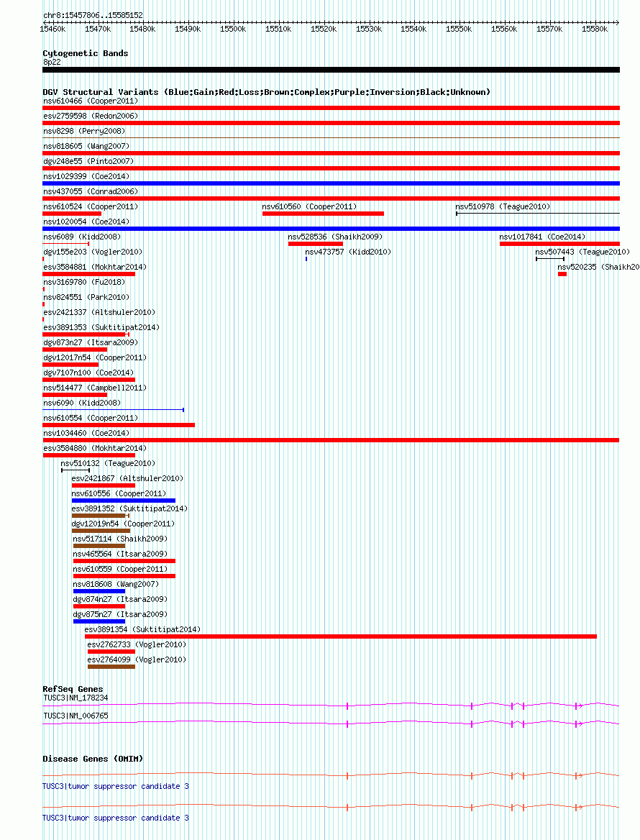Viewport: 640px width, 840px height.
Task: Open nsv1017841 (Coe2014) variant
Action: pyautogui.click(x=542, y=236)
